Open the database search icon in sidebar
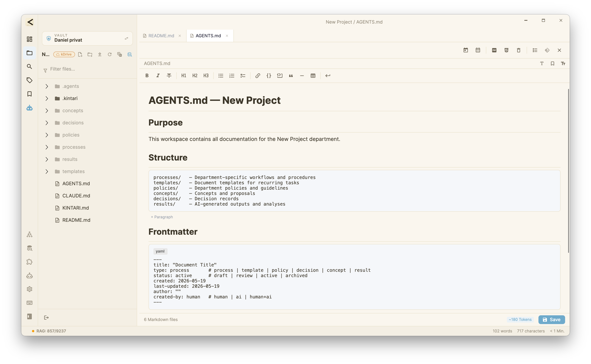This screenshot has height=364, width=591. (x=29, y=248)
